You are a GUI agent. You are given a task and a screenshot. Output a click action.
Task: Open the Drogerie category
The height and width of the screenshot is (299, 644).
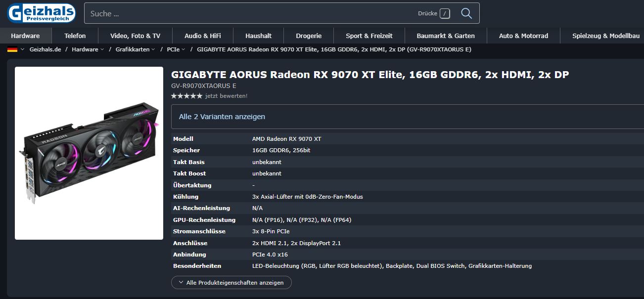click(309, 36)
